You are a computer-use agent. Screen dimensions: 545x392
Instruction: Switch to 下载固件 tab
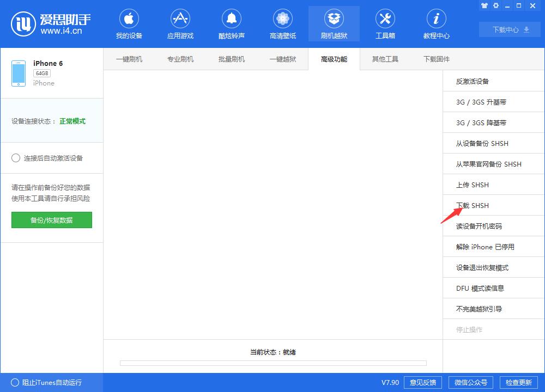pos(437,59)
